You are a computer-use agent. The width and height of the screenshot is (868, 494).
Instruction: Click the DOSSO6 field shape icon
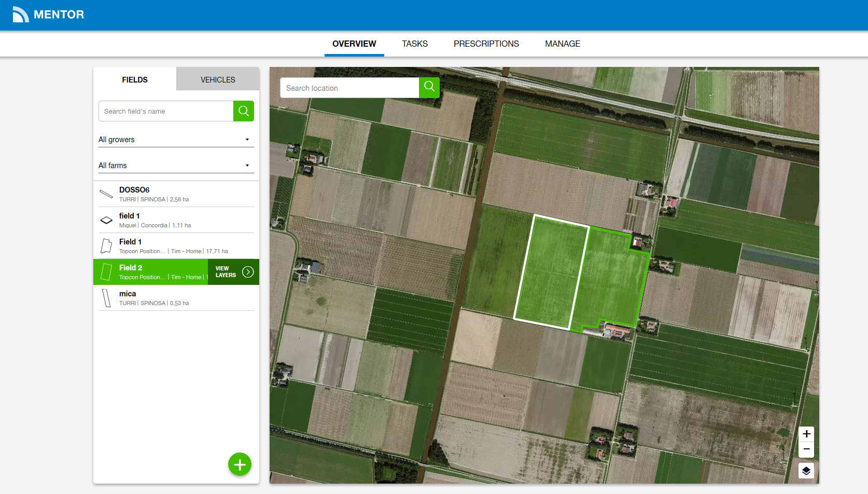pos(106,194)
